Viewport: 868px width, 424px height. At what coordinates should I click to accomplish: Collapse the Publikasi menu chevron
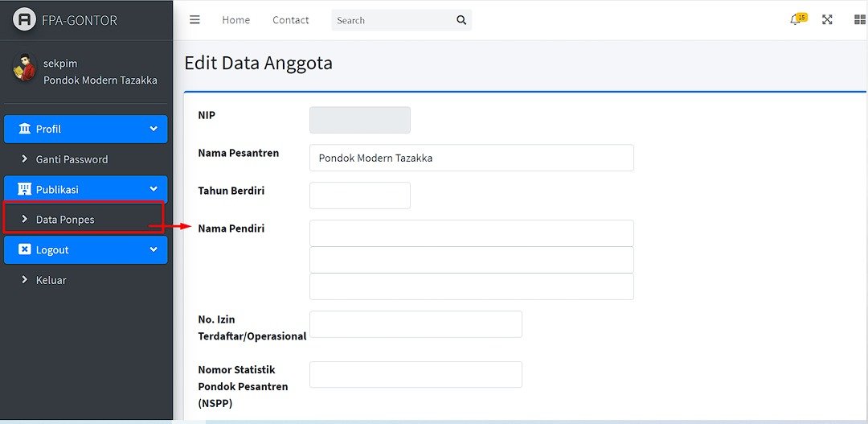154,189
